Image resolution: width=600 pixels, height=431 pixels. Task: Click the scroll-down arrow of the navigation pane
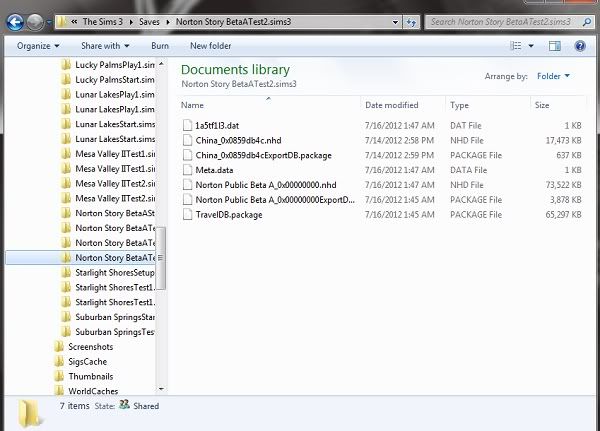161,389
